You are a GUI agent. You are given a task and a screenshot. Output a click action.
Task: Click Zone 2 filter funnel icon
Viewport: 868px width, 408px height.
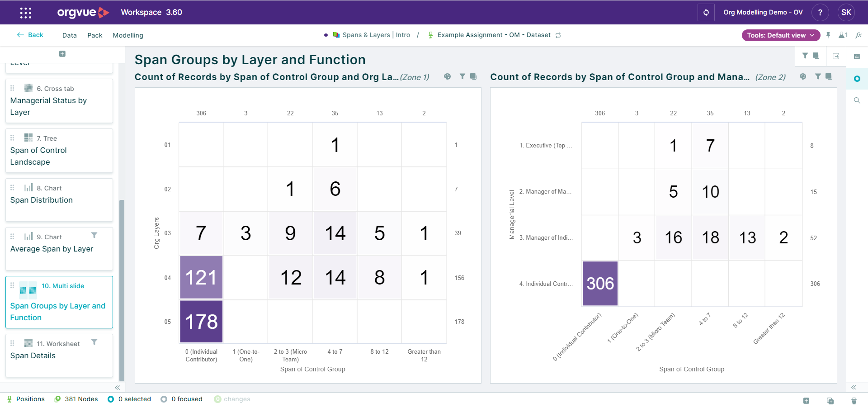pyautogui.click(x=818, y=76)
